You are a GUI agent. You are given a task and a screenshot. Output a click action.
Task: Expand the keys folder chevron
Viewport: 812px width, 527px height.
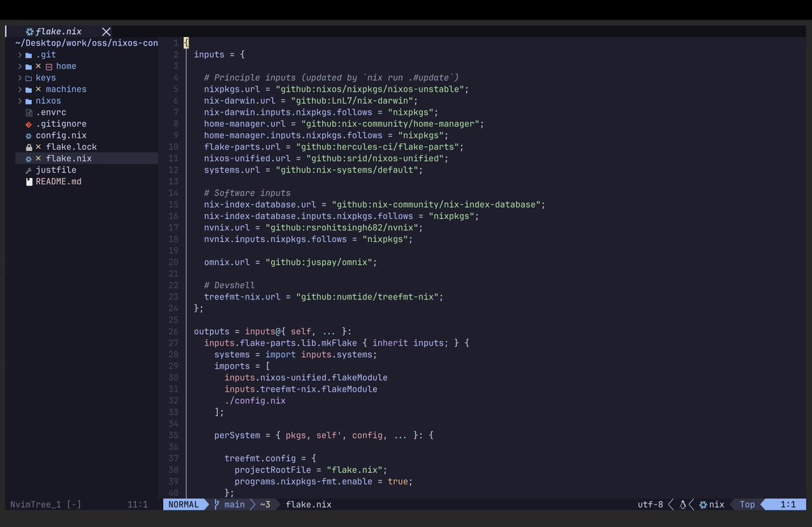[20, 78]
